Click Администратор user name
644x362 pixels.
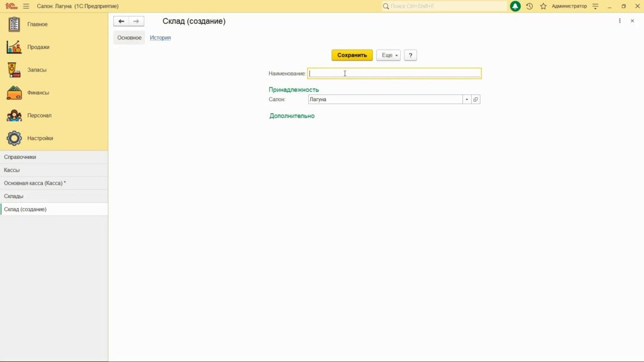tap(569, 6)
